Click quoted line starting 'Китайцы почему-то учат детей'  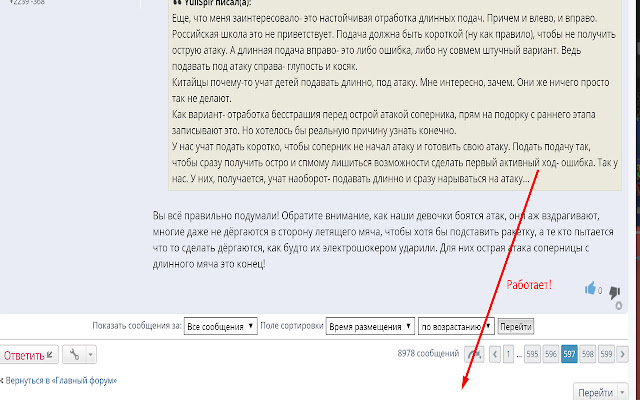click(391, 82)
